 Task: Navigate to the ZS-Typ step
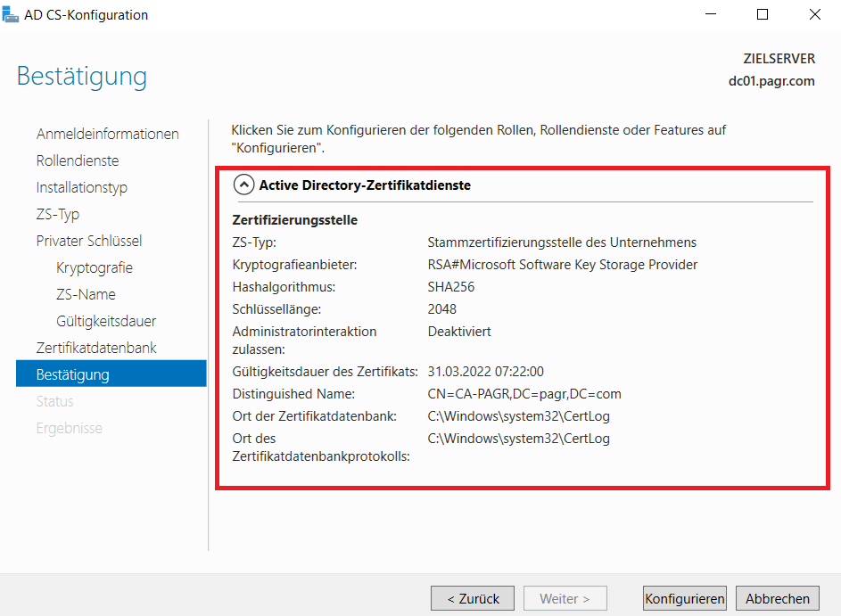click(x=58, y=214)
